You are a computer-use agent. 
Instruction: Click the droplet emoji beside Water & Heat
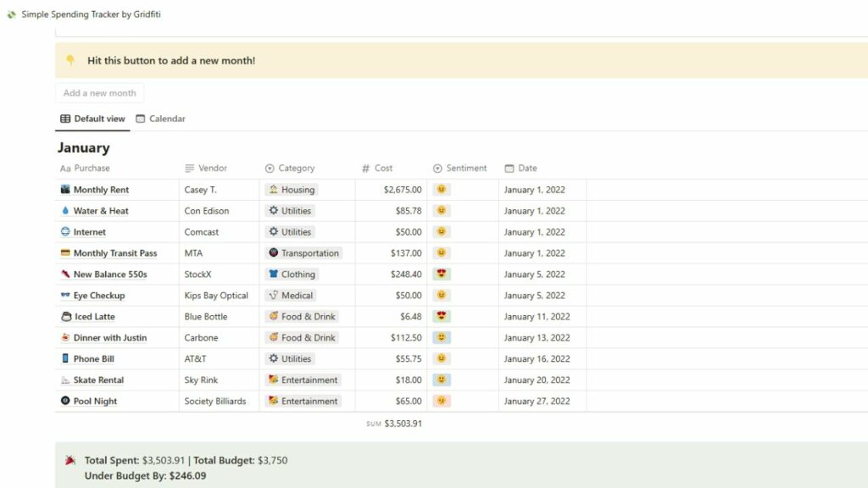click(64, 210)
